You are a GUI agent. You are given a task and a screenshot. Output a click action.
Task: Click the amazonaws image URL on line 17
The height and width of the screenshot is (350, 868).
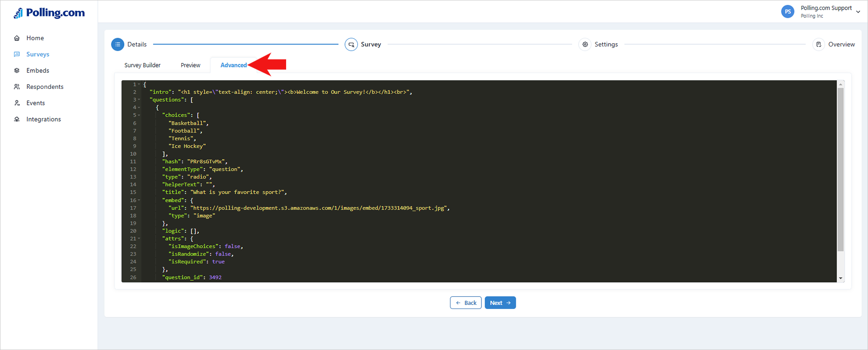[x=319, y=208]
